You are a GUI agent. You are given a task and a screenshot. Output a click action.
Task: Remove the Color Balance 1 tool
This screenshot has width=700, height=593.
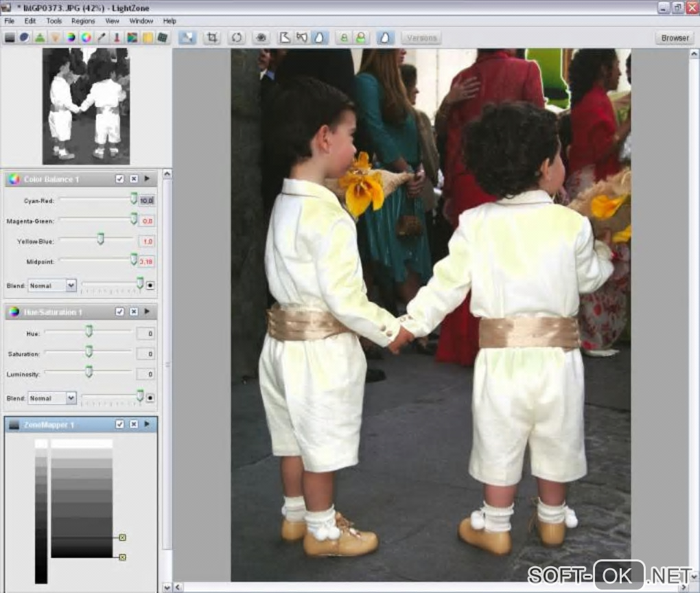pyautogui.click(x=134, y=179)
